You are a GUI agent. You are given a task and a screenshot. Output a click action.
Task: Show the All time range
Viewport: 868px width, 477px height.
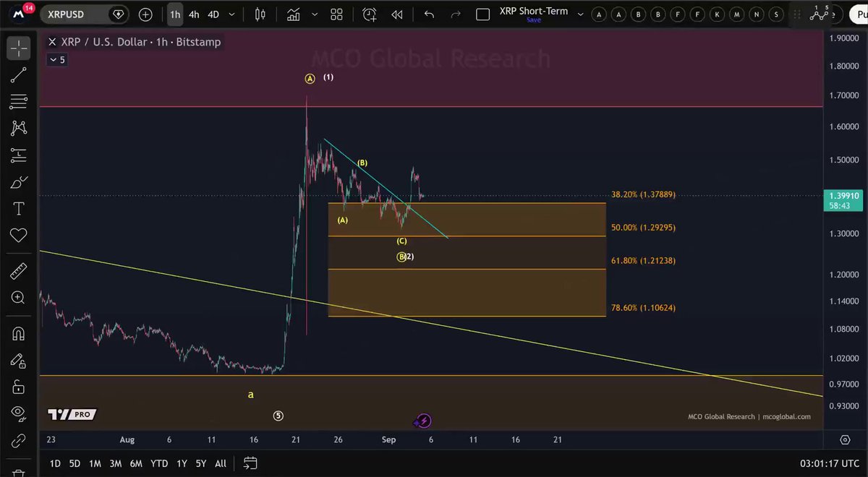coord(221,463)
